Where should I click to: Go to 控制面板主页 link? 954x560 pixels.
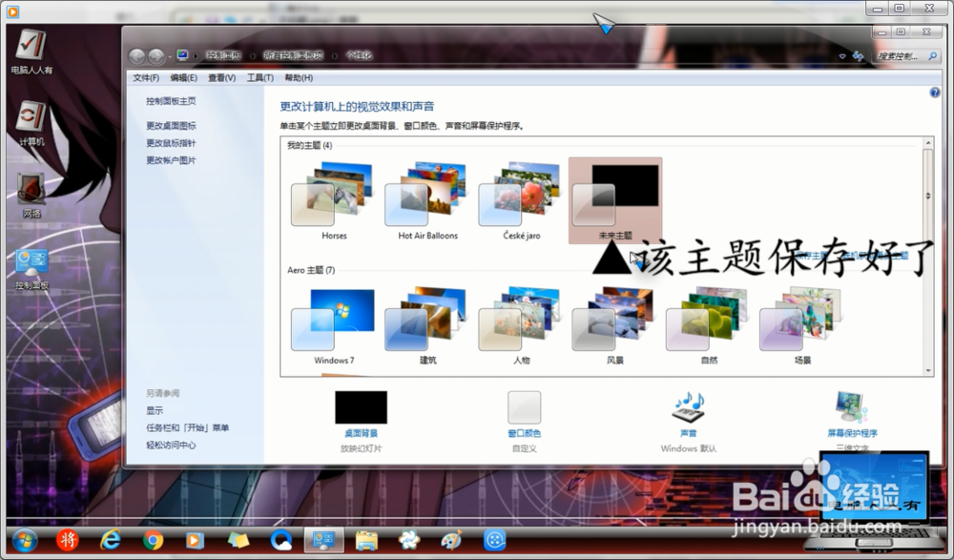pyautogui.click(x=171, y=101)
